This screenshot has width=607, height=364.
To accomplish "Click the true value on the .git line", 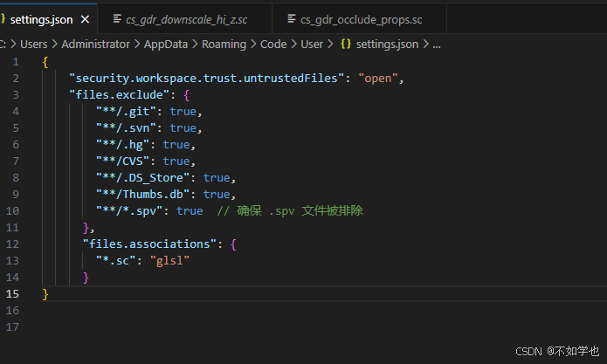I will click(183, 112).
